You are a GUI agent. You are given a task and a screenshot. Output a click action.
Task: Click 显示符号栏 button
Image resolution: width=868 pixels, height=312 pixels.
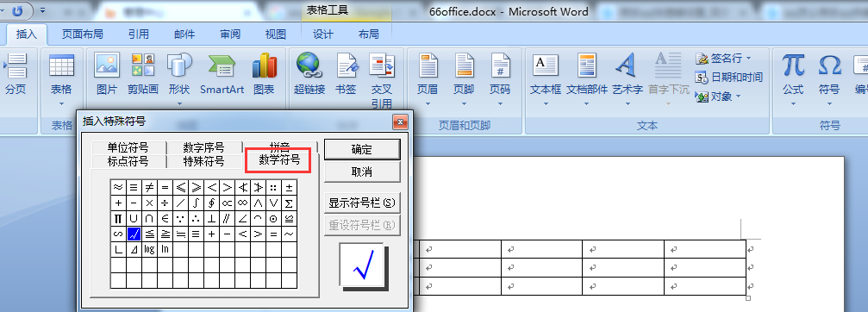pyautogui.click(x=362, y=203)
